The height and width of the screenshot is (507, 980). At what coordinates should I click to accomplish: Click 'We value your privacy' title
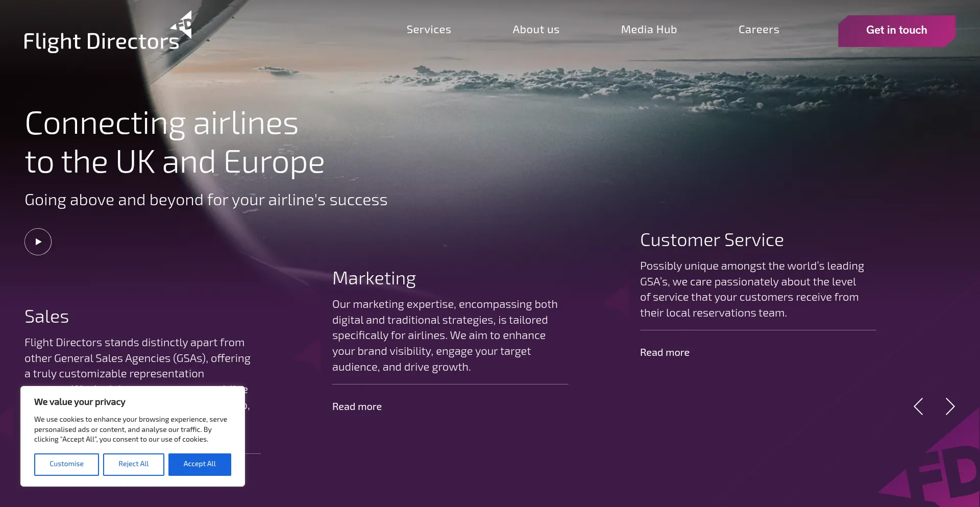tap(80, 402)
